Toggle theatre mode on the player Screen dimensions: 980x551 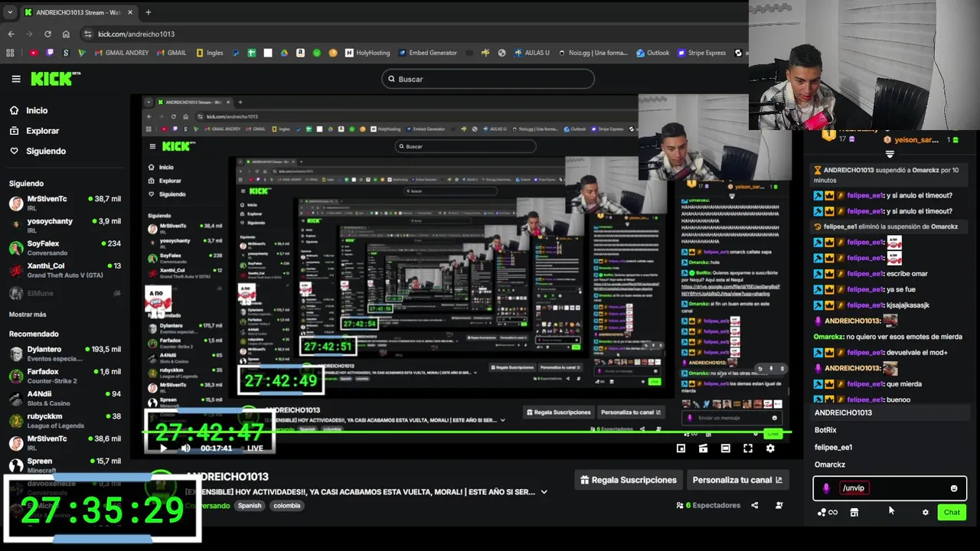(x=725, y=448)
